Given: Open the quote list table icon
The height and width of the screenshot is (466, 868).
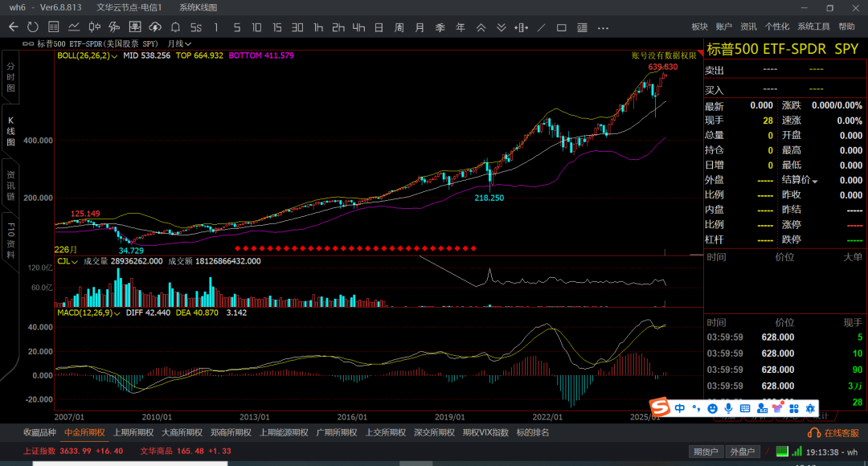Looking at the screenshot, I should (54, 27).
